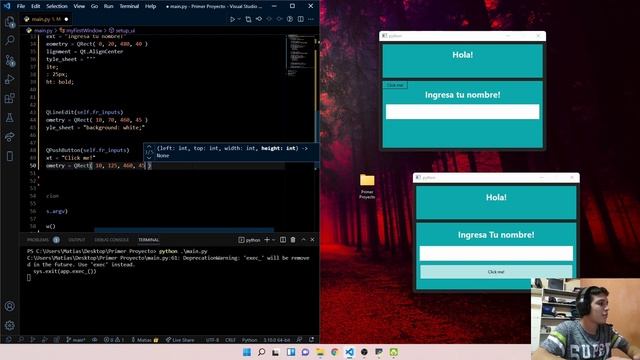The image size is (640, 360).
Task: Open the Selection menu
Action: coord(57,6)
